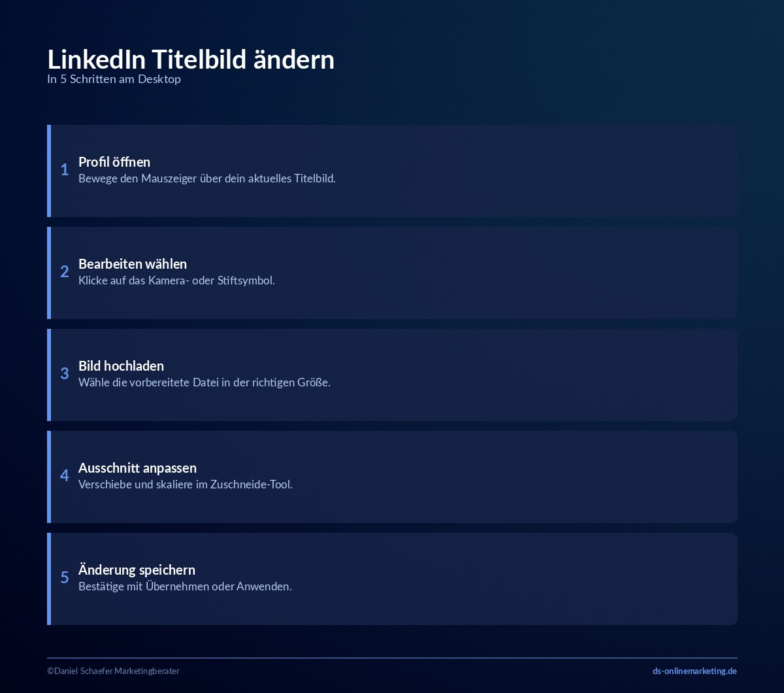This screenshot has width=784, height=693.
Task: Click the heading "LinkedIn Titelbild ändern"
Action: pyautogui.click(x=191, y=59)
